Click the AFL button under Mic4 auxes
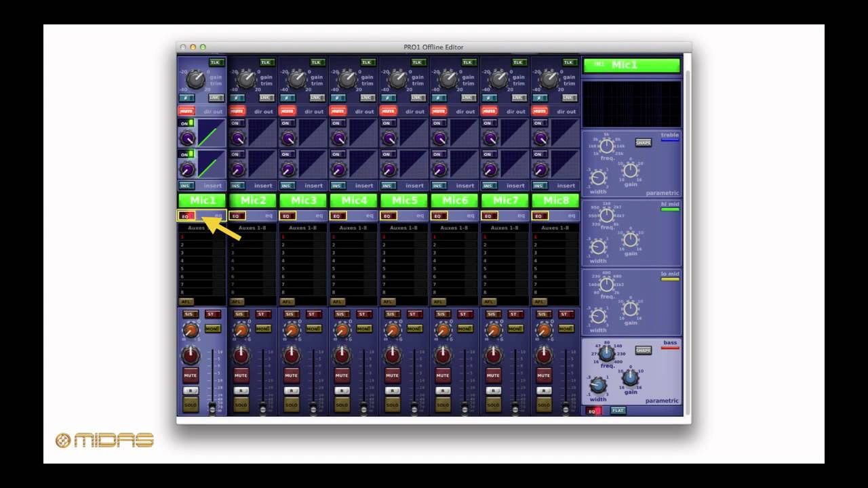 (x=337, y=302)
